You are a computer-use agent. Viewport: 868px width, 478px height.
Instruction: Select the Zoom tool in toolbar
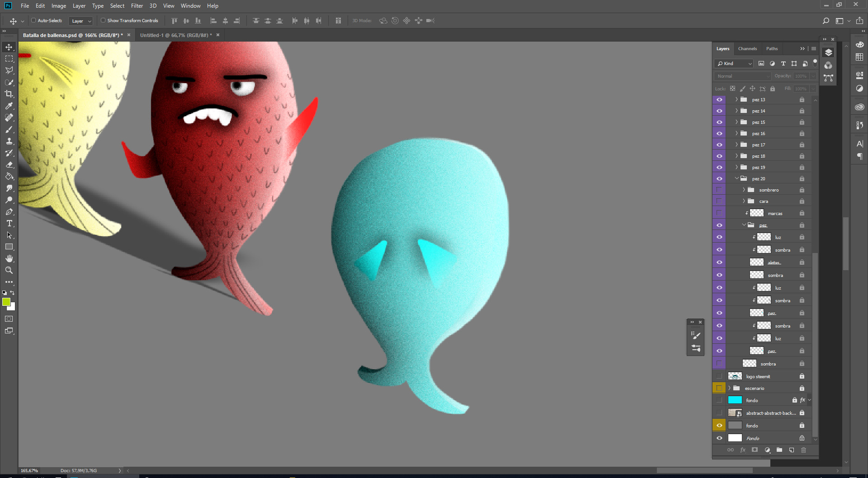pyautogui.click(x=9, y=270)
